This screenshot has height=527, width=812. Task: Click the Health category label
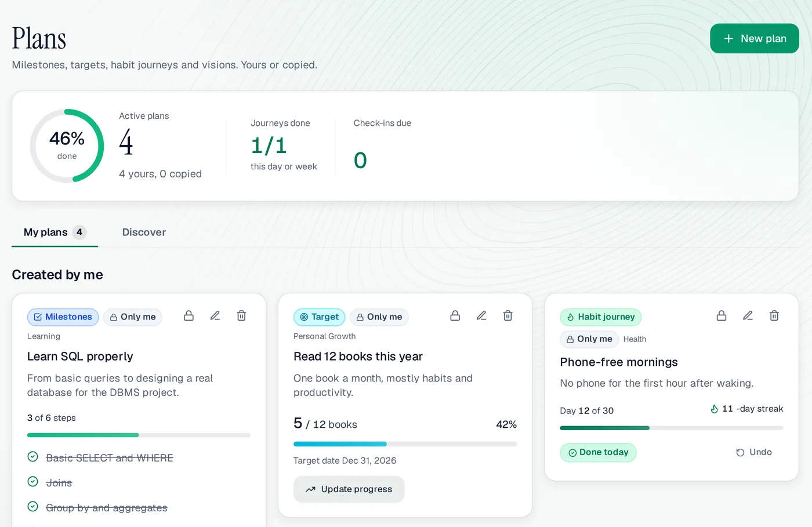point(635,339)
